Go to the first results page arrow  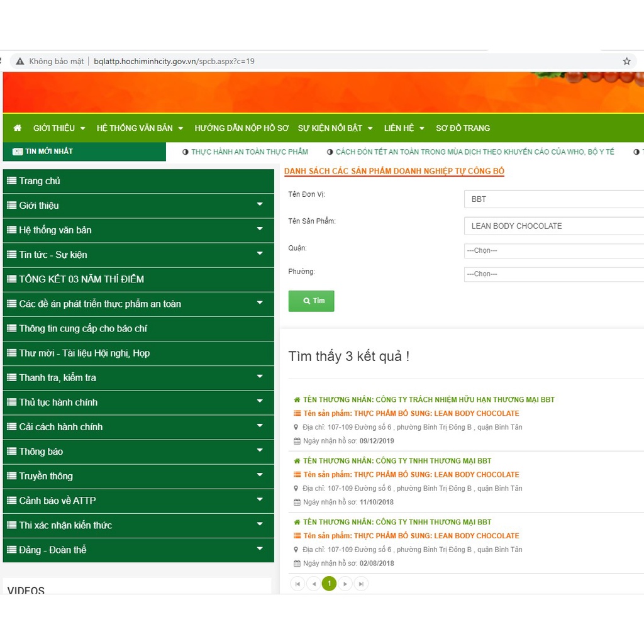(297, 584)
